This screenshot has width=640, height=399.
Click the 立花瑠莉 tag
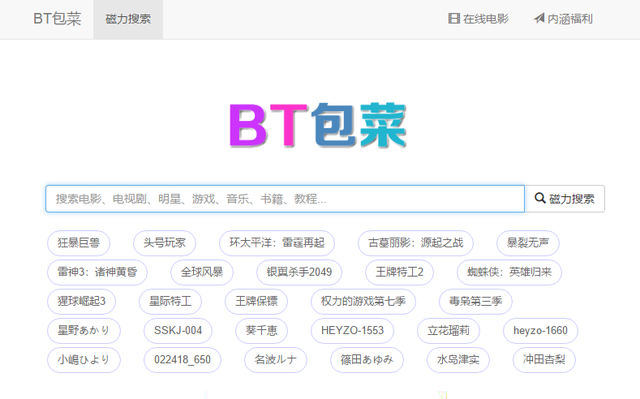[x=449, y=330]
